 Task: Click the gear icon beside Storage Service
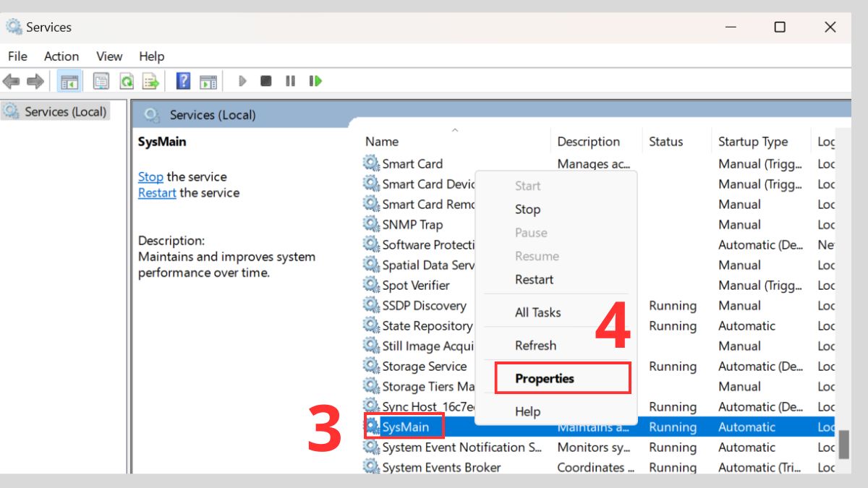(372, 366)
